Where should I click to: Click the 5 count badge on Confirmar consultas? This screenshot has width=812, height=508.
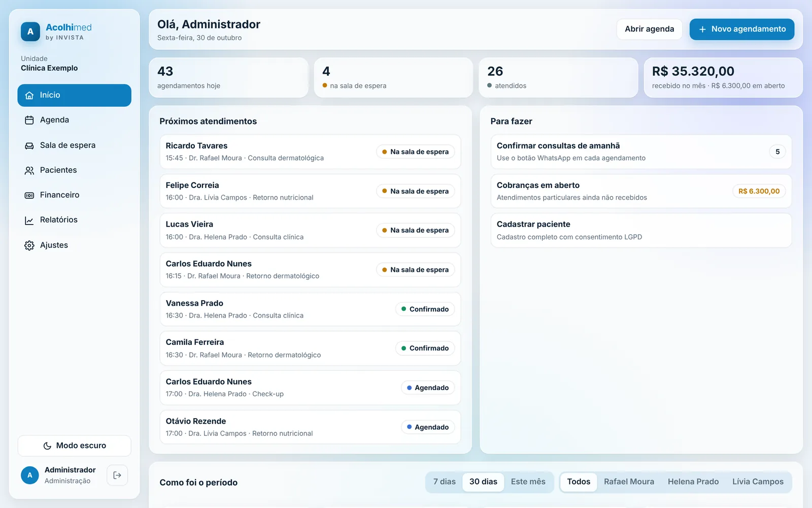[777, 152]
